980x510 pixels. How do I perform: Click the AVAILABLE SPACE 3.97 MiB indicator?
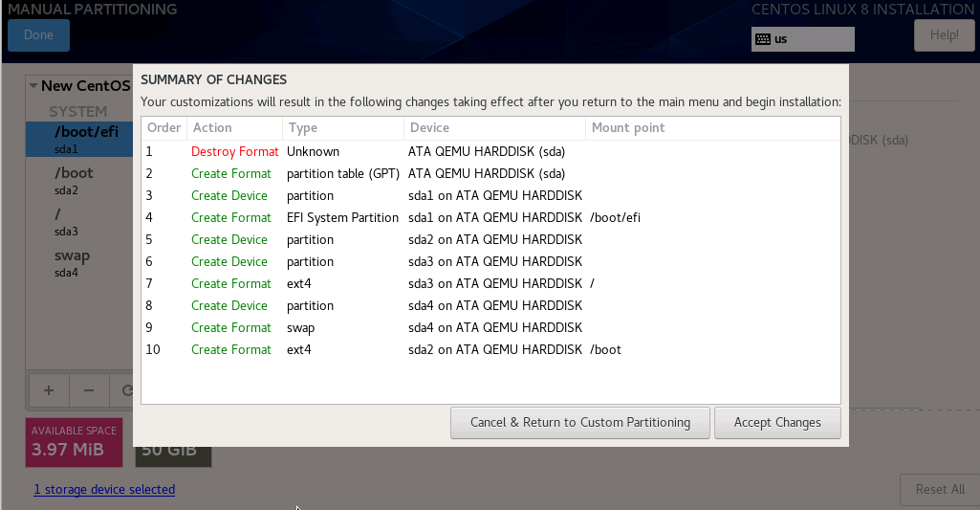tap(74, 442)
